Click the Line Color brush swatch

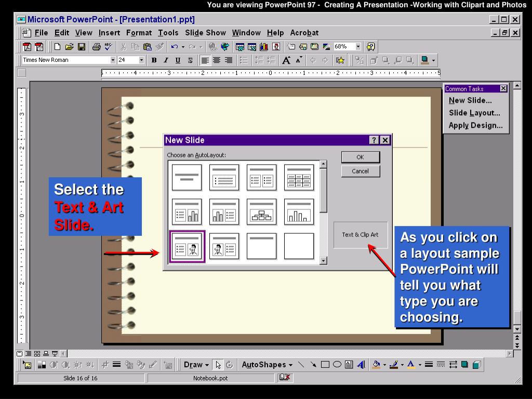(x=394, y=365)
